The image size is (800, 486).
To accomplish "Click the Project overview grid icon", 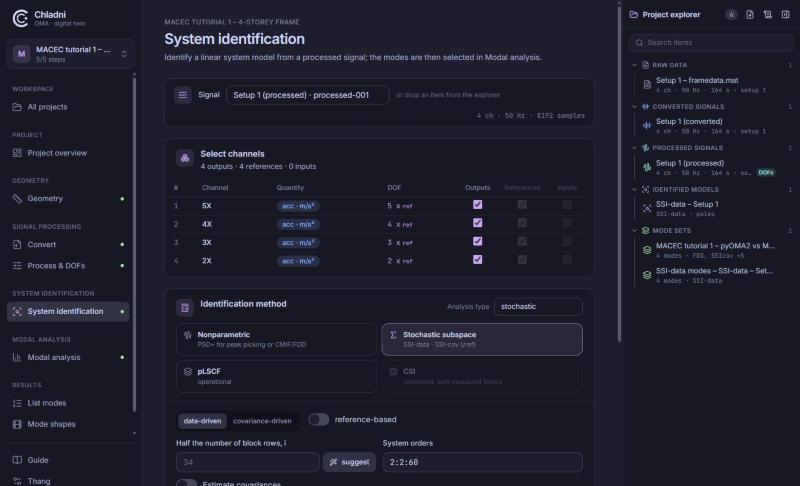I will (x=17, y=153).
